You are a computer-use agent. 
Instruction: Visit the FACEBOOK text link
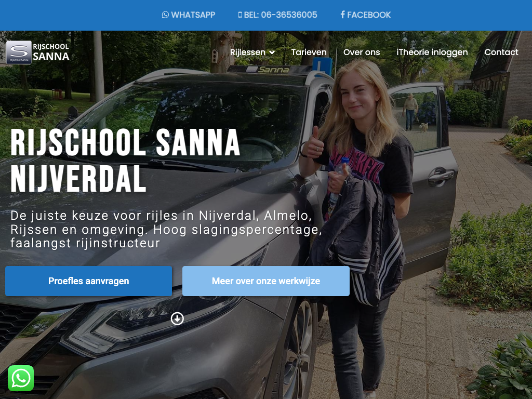[369, 15]
